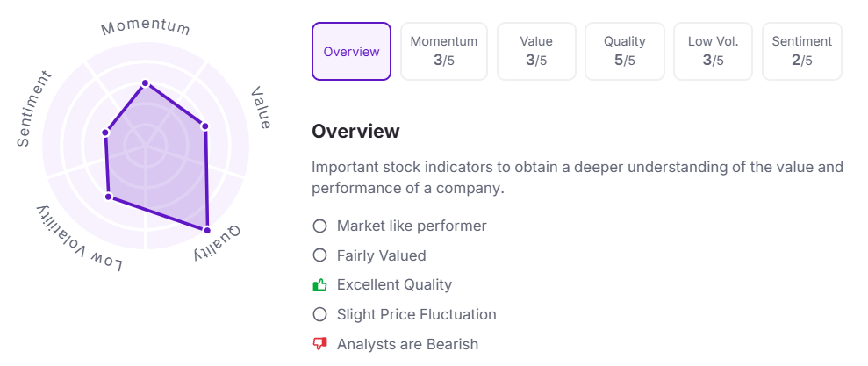Click the Value data point on radar chart

pos(205,126)
